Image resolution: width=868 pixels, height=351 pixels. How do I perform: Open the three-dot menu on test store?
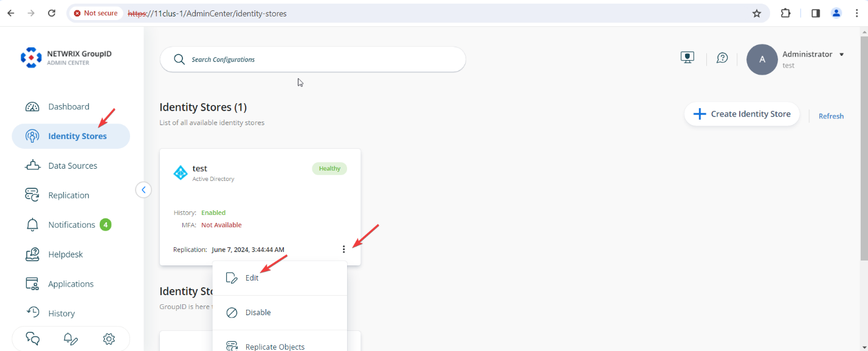(344, 248)
